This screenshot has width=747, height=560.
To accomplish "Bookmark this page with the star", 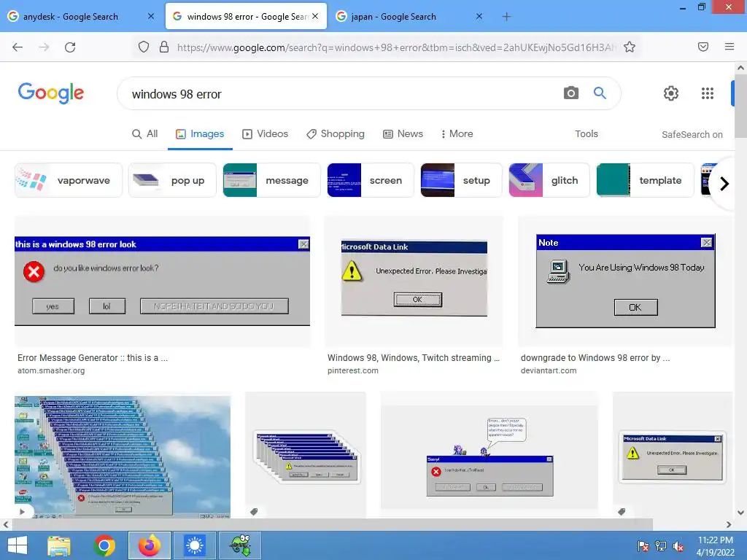I will click(630, 47).
